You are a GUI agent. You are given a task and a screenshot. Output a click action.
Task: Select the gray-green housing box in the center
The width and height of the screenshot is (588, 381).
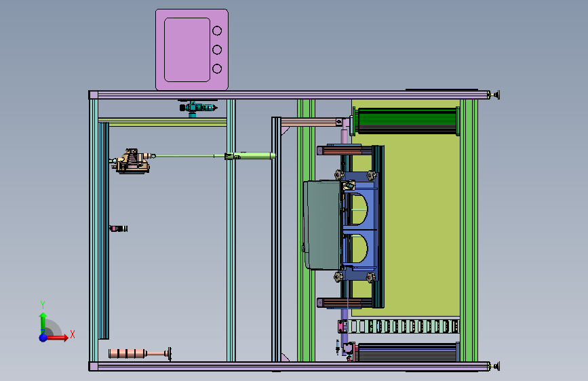[x=323, y=224]
